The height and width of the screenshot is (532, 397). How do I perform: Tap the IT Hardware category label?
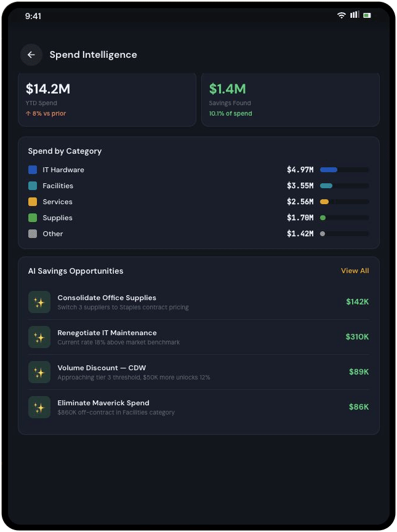coord(63,170)
